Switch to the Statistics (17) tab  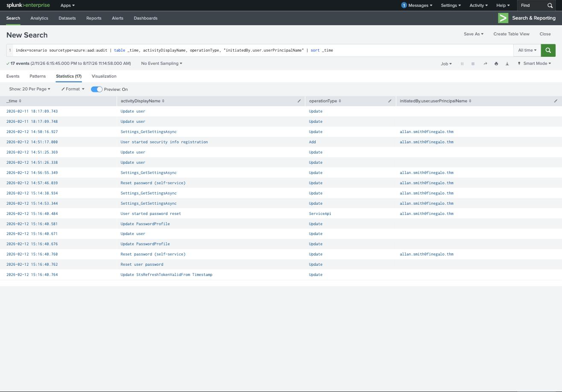tap(69, 76)
